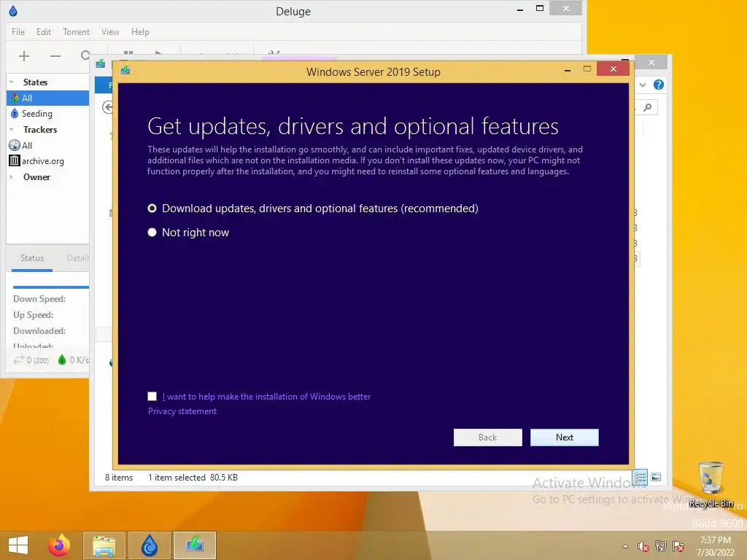Collapse the Trackers section in sidebar
Screen dimensions: 747x560
[12, 130]
